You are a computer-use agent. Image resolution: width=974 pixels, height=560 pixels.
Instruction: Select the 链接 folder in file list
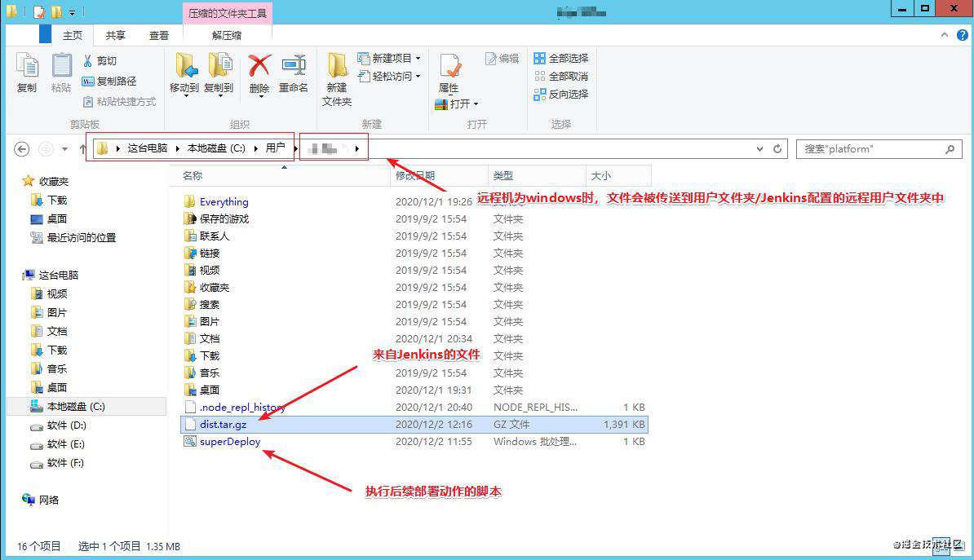tap(201, 254)
